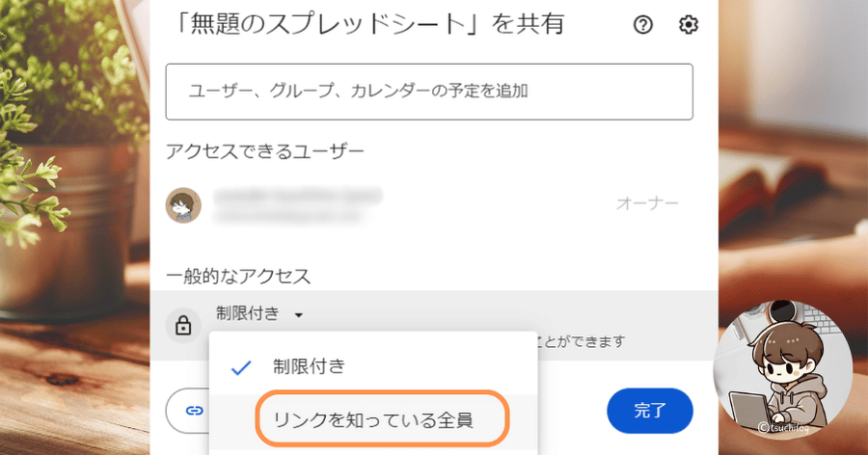The width and height of the screenshot is (868, 455).
Task: Expand the 制限付き dropdown arrow
Action: coord(299,314)
